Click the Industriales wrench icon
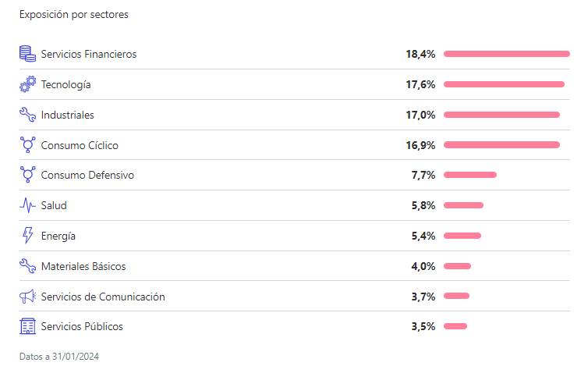This screenshot has width=588, height=366. point(28,115)
